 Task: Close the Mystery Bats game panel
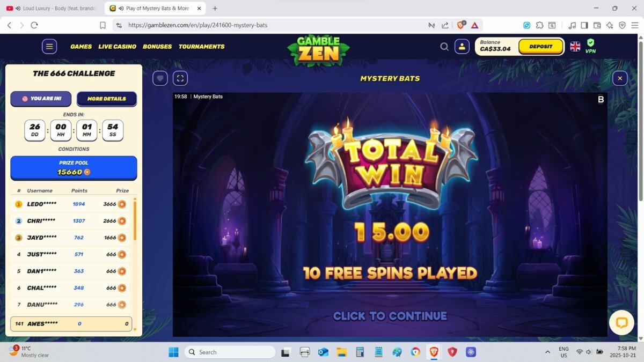(620, 78)
